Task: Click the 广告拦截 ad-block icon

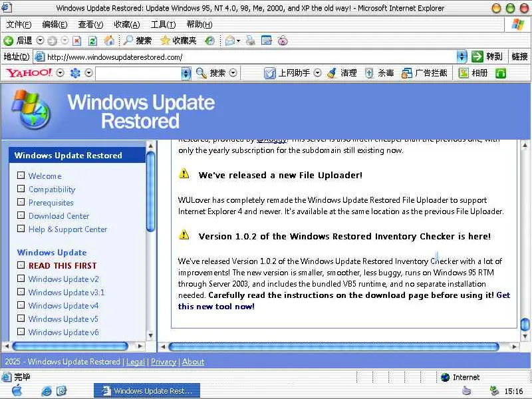Action: pyautogui.click(x=406, y=73)
